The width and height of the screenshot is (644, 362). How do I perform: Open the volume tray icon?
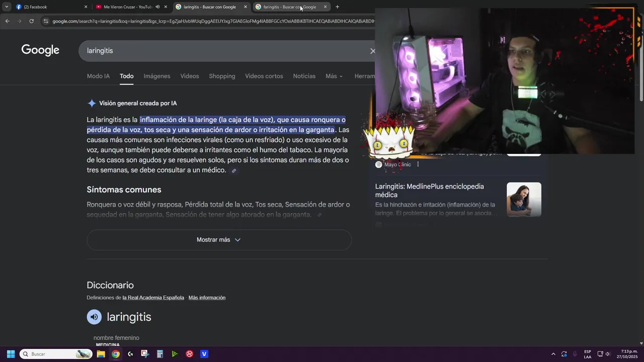[608, 354]
